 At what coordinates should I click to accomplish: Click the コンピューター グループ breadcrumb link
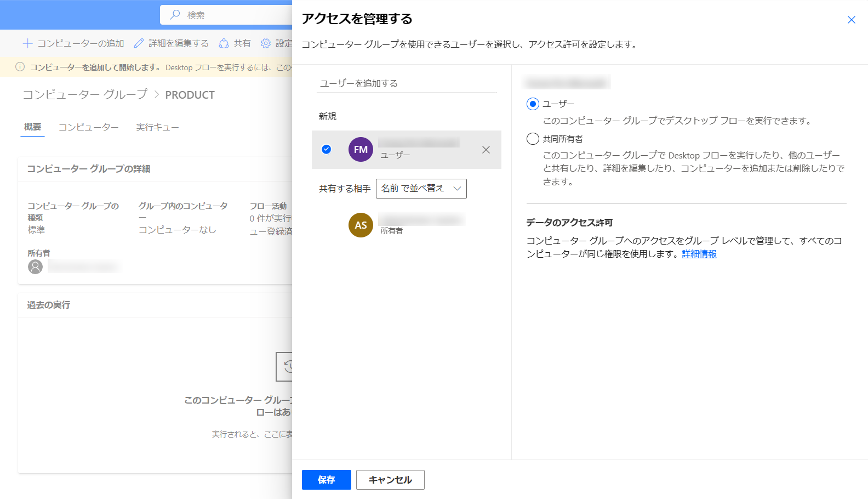point(85,95)
